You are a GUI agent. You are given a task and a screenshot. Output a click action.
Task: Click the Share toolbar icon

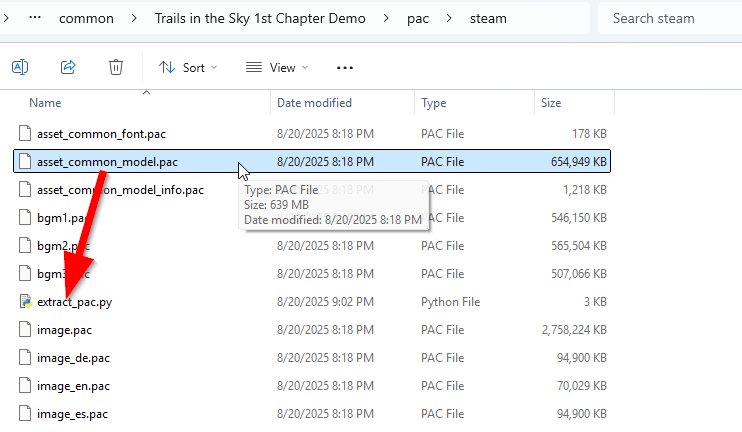(x=68, y=67)
